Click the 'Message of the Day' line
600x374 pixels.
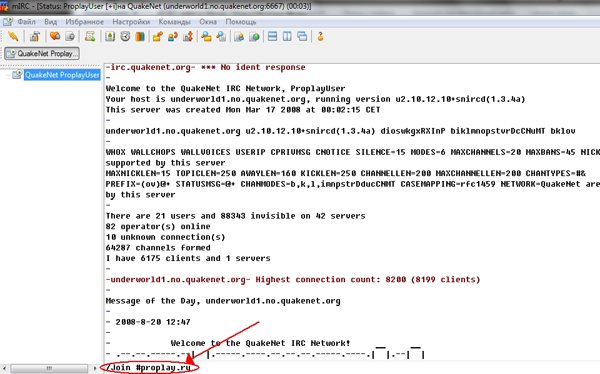point(223,301)
